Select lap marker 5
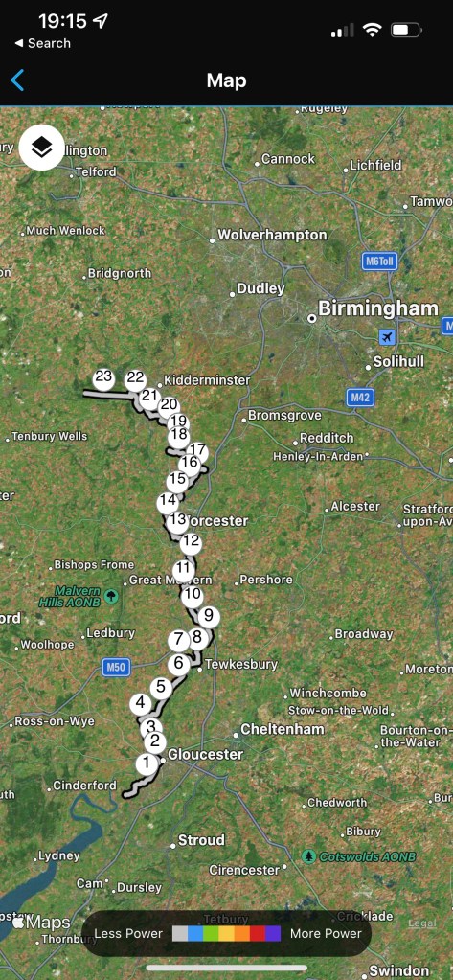 point(161,688)
